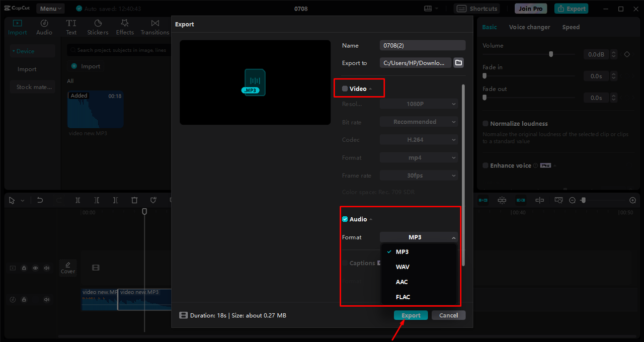Collapse the Video section arrow

tap(370, 89)
